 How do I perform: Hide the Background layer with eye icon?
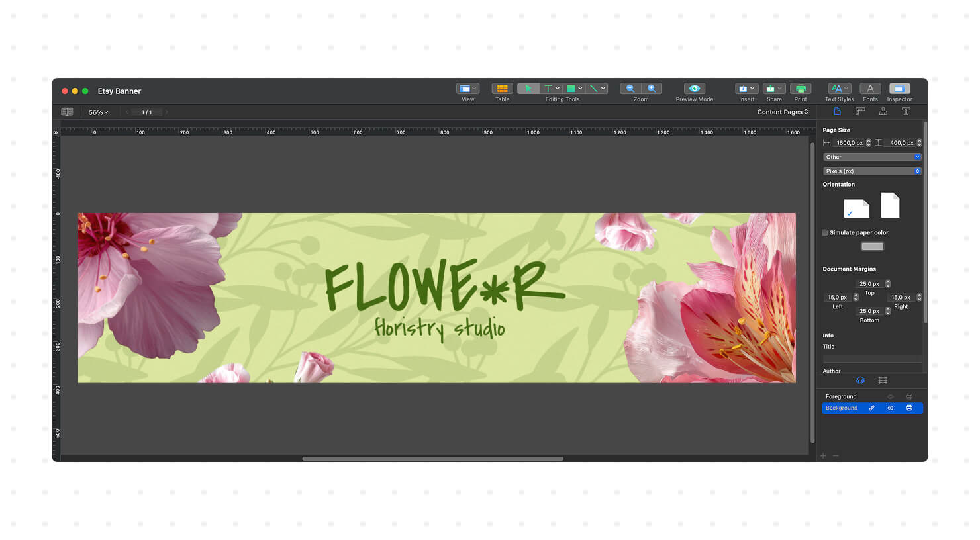pos(891,408)
